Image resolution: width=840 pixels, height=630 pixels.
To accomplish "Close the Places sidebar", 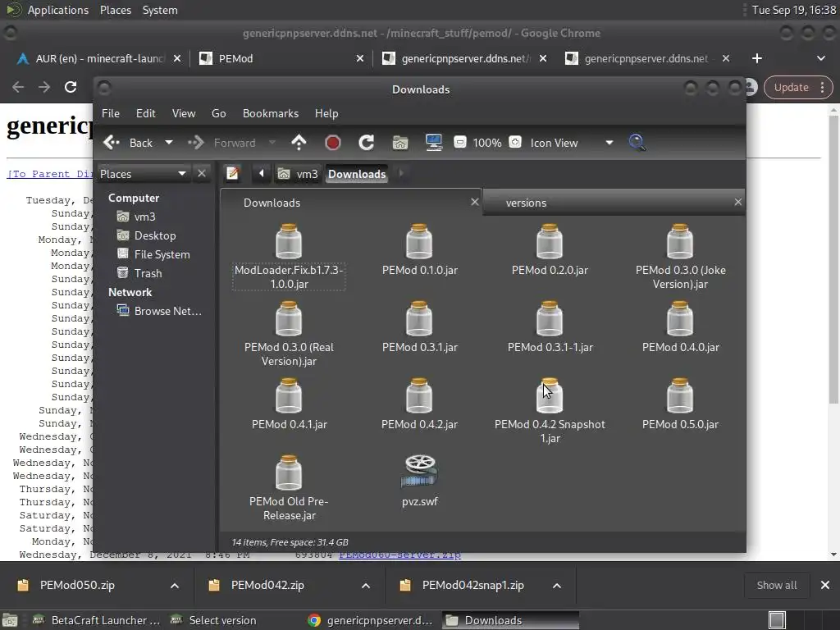I will coord(202,174).
